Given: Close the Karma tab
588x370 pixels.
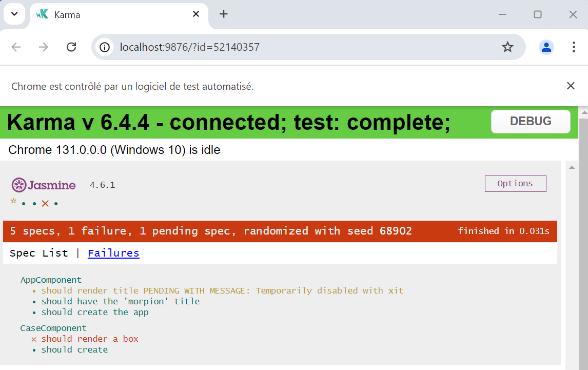Looking at the screenshot, I should 196,14.
